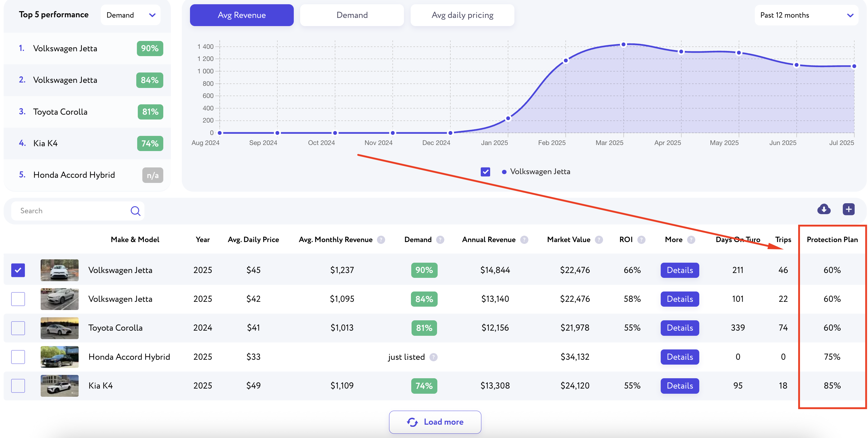
Task: Click the plus add-column icon
Action: 849,209
